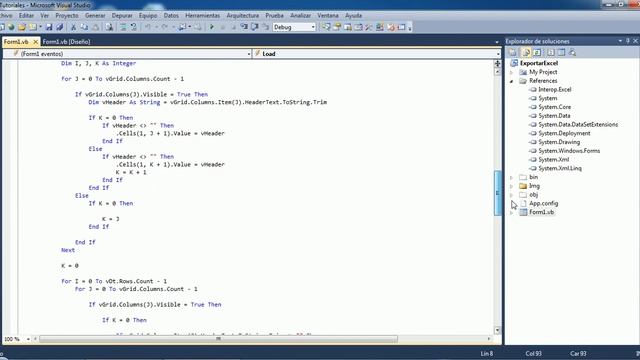Click the Properties icon in Solution Explorer
Screen dimensions: 640x360
[x=512, y=52]
